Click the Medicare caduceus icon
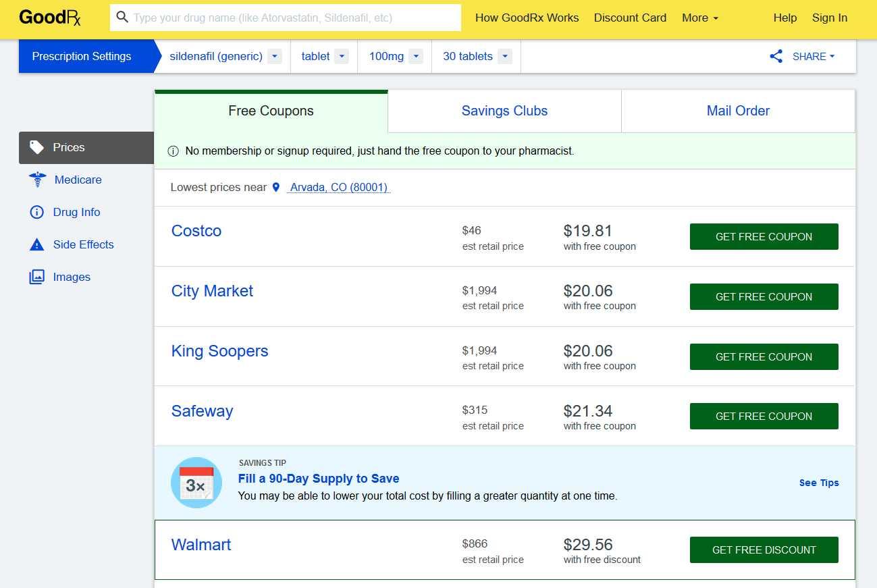Screen dimensions: 877x588 pyautogui.click(x=38, y=180)
